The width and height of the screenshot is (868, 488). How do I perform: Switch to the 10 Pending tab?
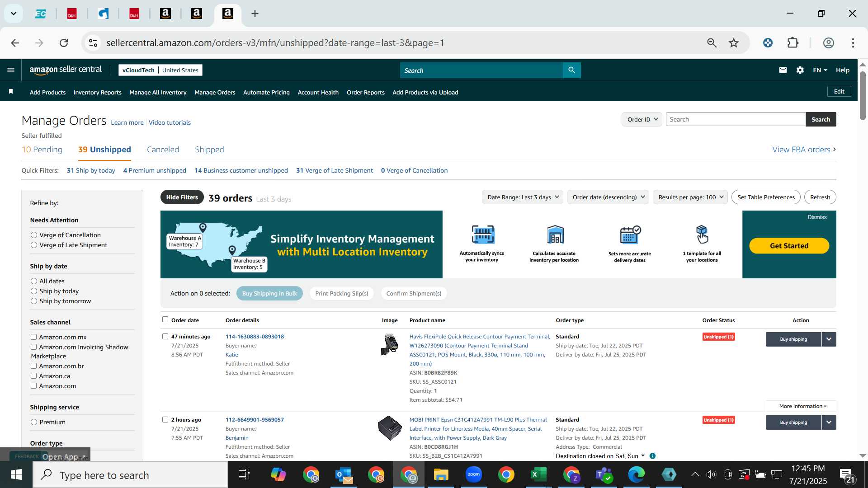[42, 150]
